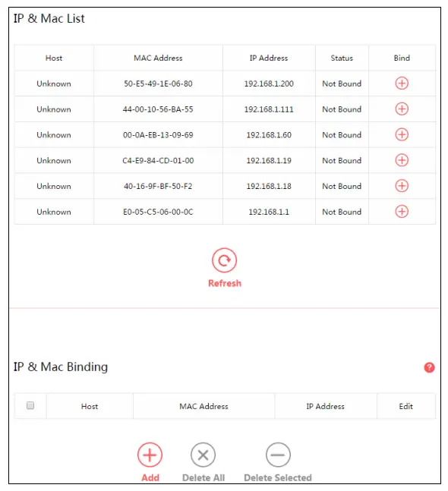Viewport: 448px width, 491px height.
Task: Click the Delete All text label
Action: coord(203,478)
